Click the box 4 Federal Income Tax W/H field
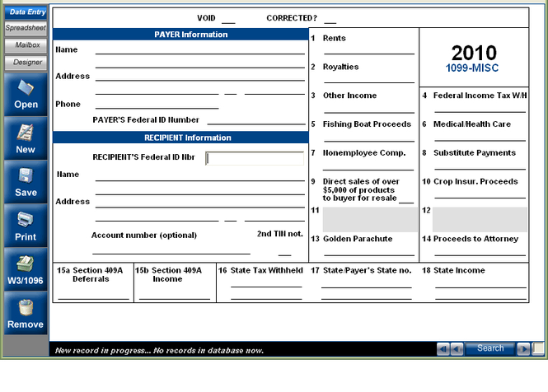 click(480, 108)
